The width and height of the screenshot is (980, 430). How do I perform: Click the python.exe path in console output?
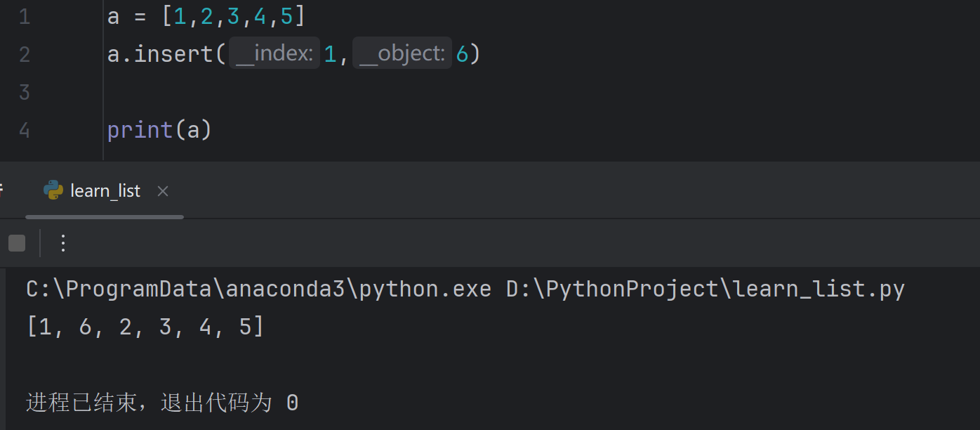(258, 289)
